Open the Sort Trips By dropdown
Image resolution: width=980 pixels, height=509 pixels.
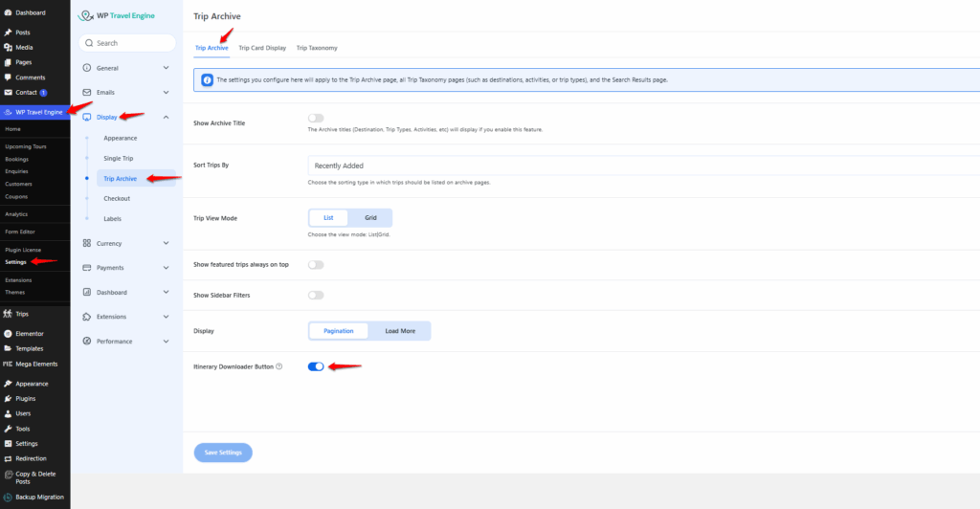[641, 166]
